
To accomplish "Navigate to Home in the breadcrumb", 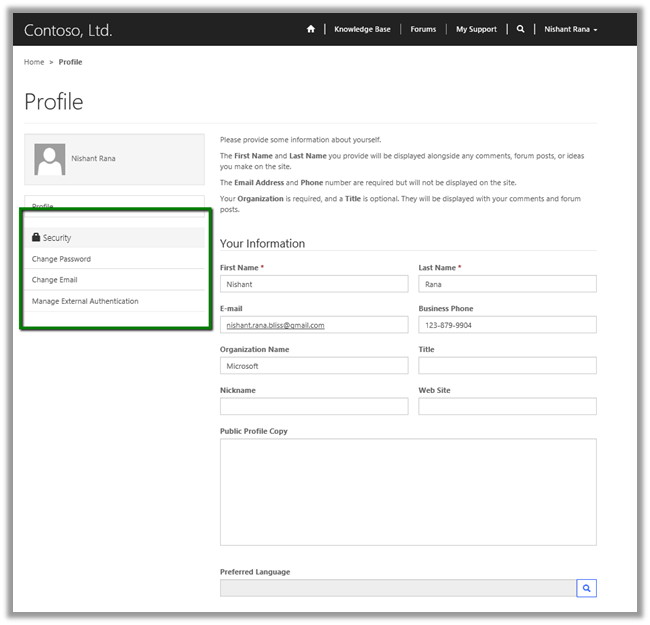I will (34, 62).
